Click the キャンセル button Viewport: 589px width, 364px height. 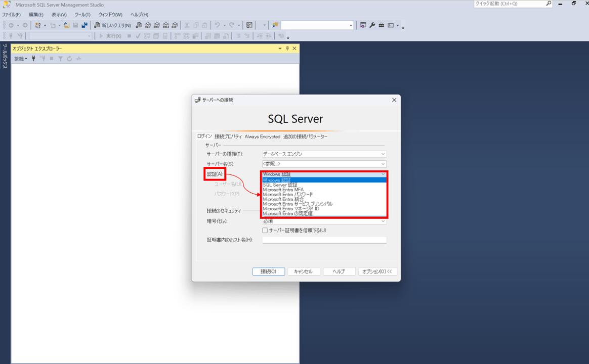(x=304, y=271)
